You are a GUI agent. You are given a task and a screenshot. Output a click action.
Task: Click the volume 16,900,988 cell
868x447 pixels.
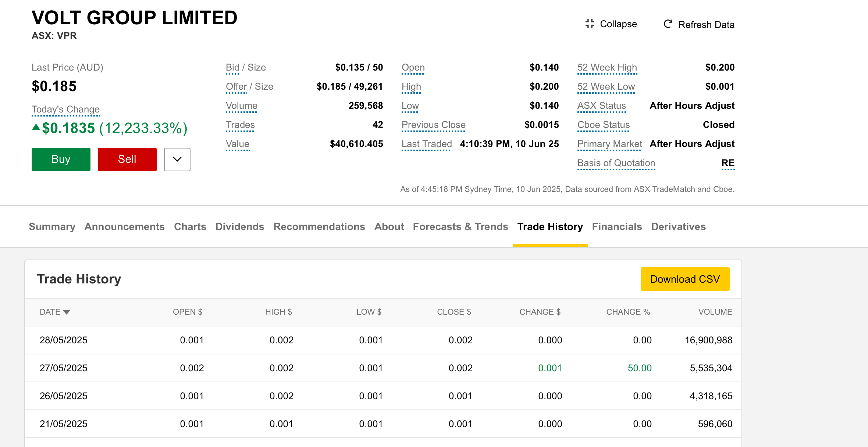tap(708, 340)
